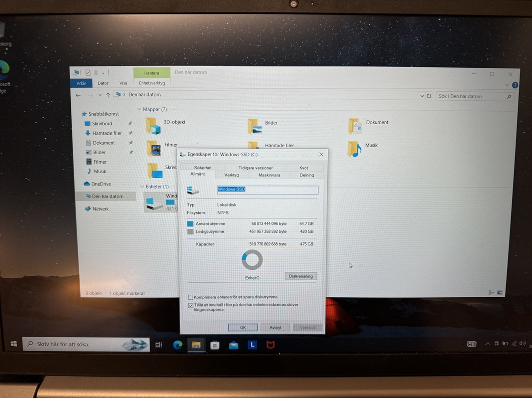532x398 pixels.
Task: Select Skrivbord in navigation pane
Action: point(101,123)
